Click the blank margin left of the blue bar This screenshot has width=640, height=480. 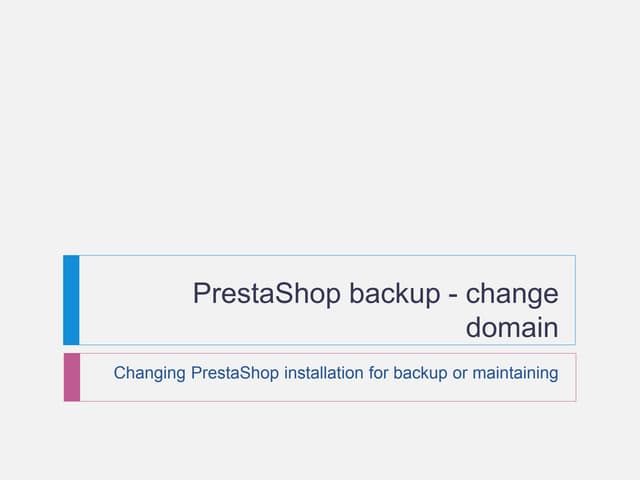coord(30,300)
